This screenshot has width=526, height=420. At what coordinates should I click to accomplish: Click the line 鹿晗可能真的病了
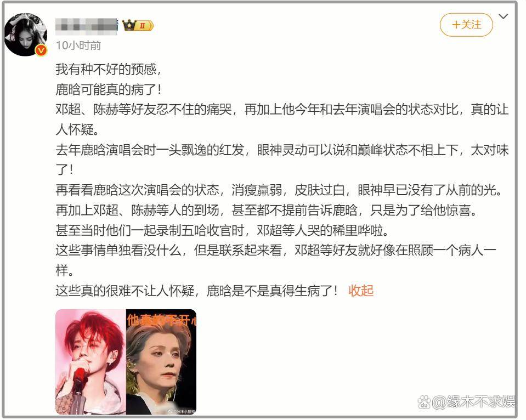[109, 89]
